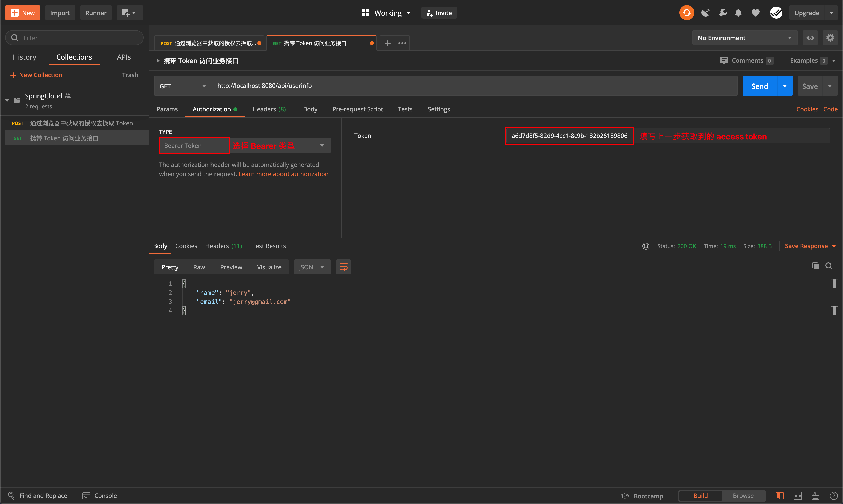Open the request Headers (8) tab
This screenshot has height=504, width=843.
269,109
